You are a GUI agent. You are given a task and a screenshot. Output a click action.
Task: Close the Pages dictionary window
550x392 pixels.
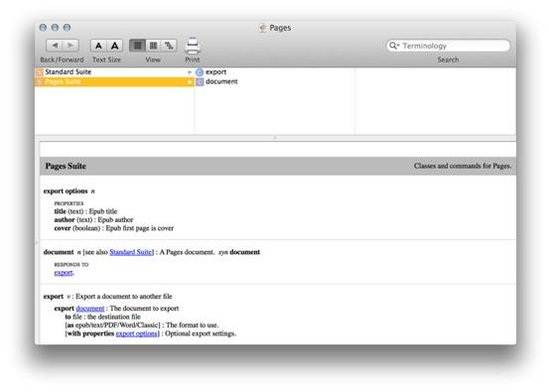[43, 27]
